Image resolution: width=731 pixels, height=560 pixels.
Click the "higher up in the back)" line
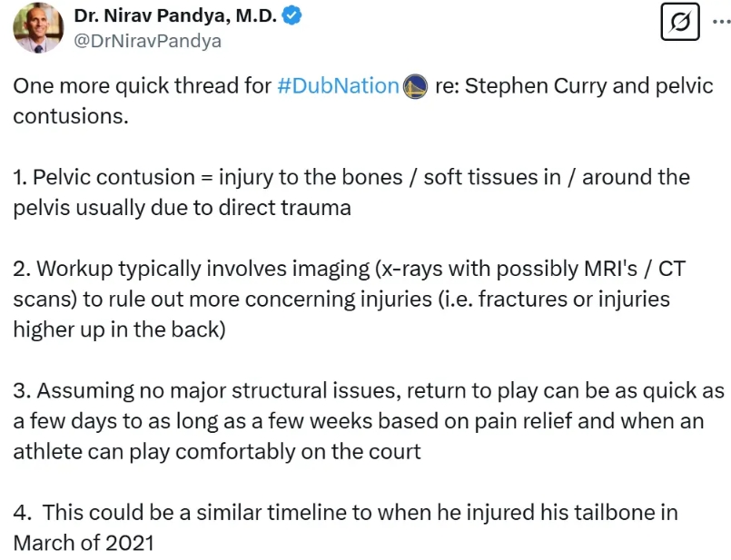tap(118, 329)
